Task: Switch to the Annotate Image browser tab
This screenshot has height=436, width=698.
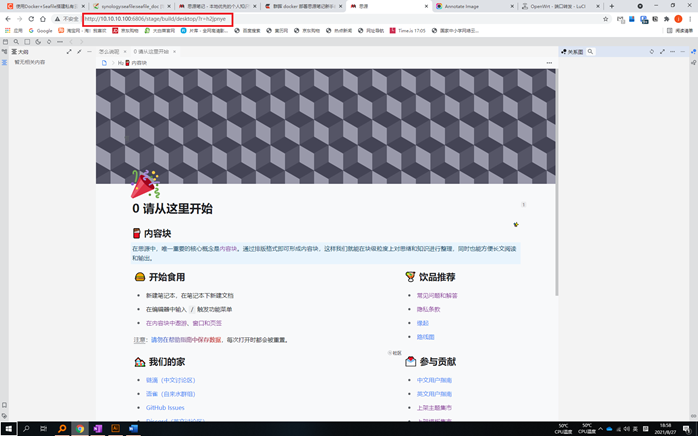Action: (x=475, y=6)
